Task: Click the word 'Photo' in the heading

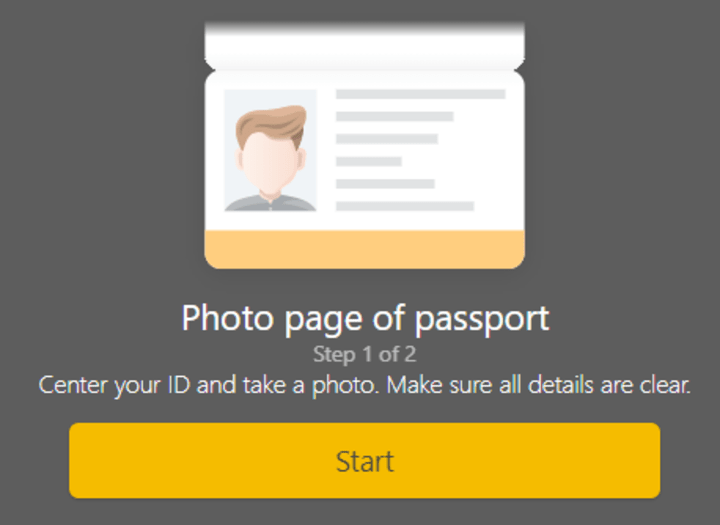Action: point(228,317)
